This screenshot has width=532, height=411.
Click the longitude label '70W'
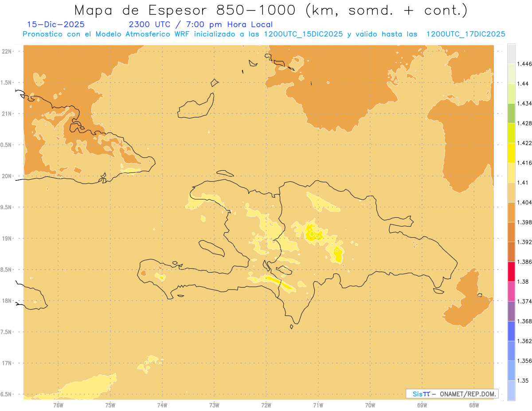click(370, 405)
